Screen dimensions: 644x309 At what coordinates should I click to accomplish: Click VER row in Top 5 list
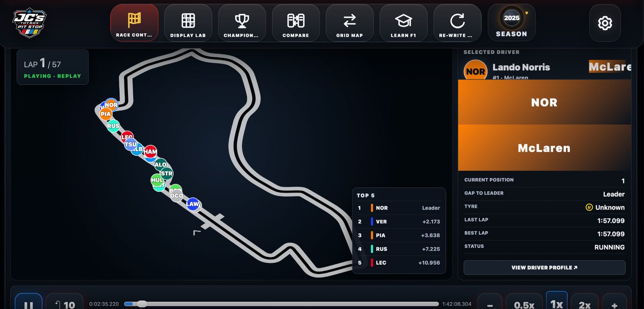pos(399,222)
